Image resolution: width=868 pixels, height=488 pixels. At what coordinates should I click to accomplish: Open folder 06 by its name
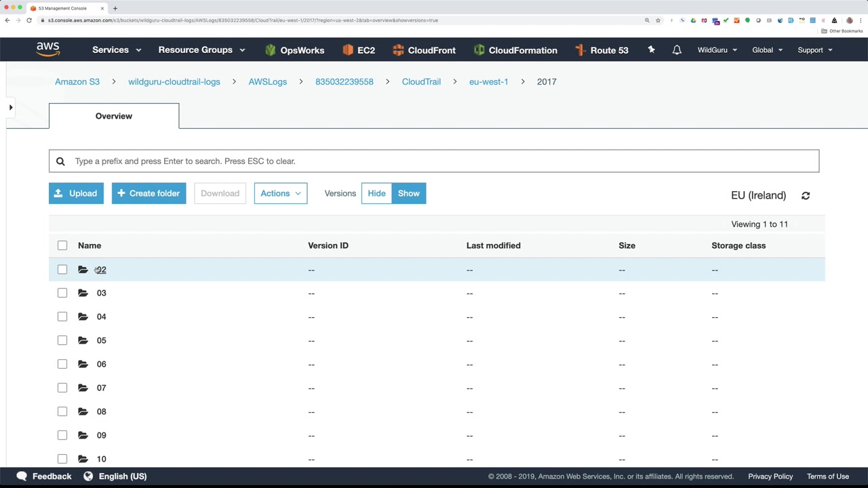[x=102, y=364]
